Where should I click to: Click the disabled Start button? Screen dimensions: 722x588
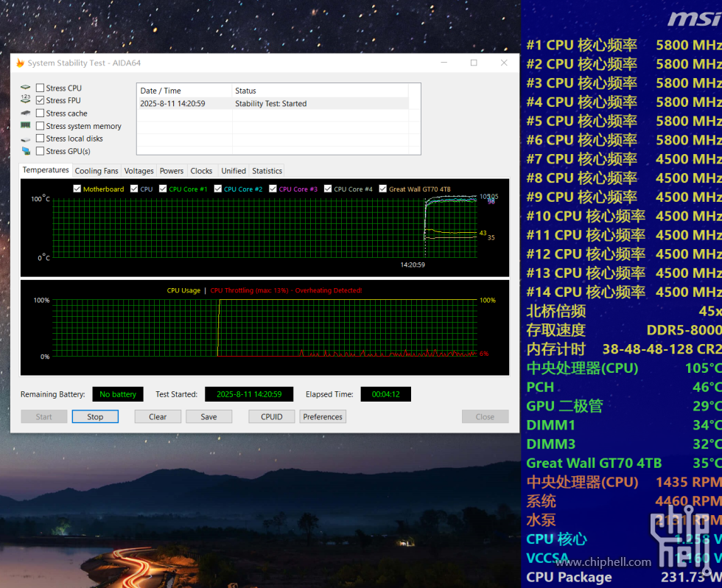[x=43, y=417]
